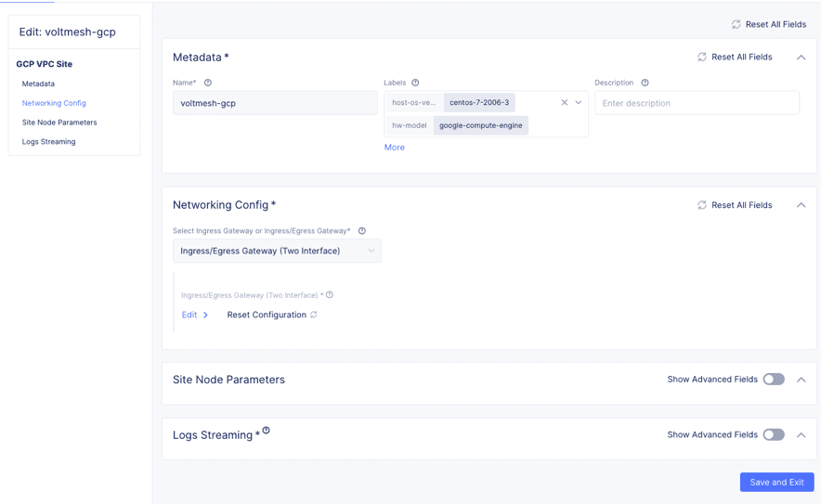Image resolution: width=821 pixels, height=504 pixels.
Task: Collapse the Networking Config section
Action: click(x=801, y=205)
